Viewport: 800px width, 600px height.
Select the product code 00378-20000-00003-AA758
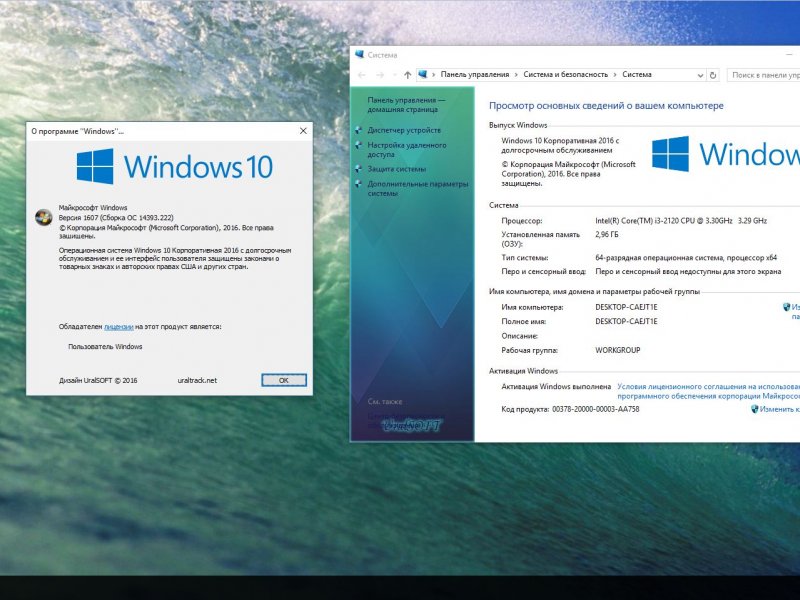tap(595, 409)
